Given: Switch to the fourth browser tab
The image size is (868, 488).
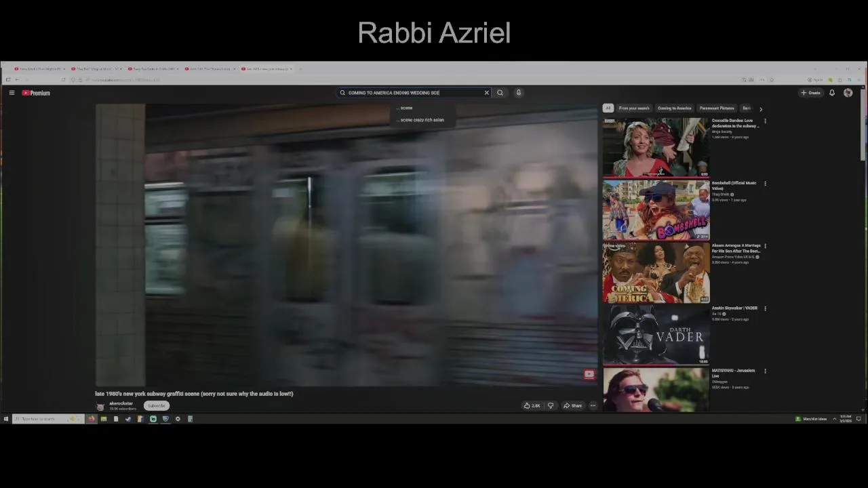Looking at the screenshot, I should pos(210,69).
